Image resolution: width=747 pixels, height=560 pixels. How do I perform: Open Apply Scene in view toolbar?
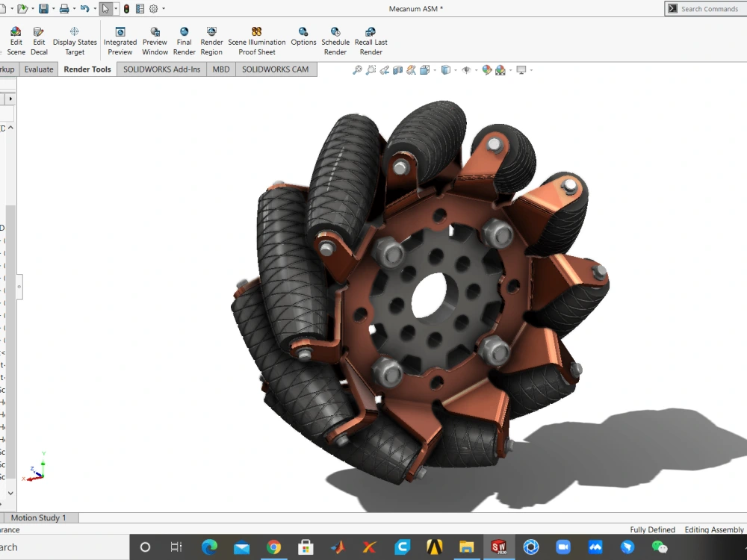tap(500, 70)
